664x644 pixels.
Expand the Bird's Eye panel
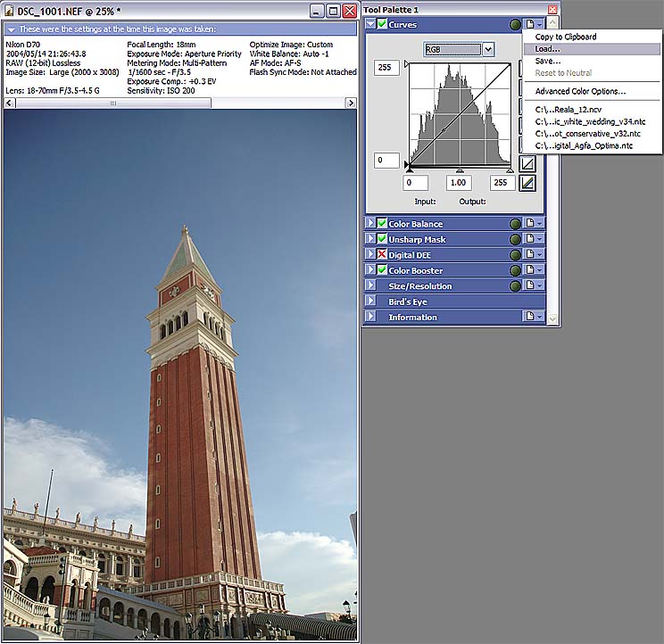pyautogui.click(x=371, y=301)
